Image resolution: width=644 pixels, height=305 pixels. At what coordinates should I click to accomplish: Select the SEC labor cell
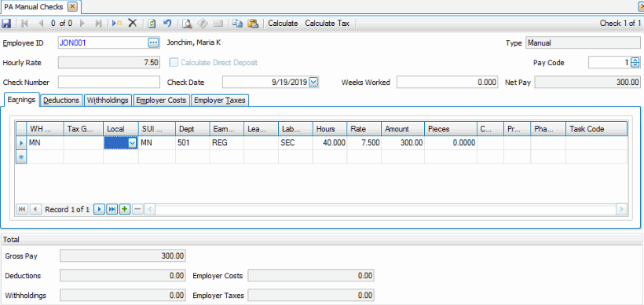click(295, 143)
